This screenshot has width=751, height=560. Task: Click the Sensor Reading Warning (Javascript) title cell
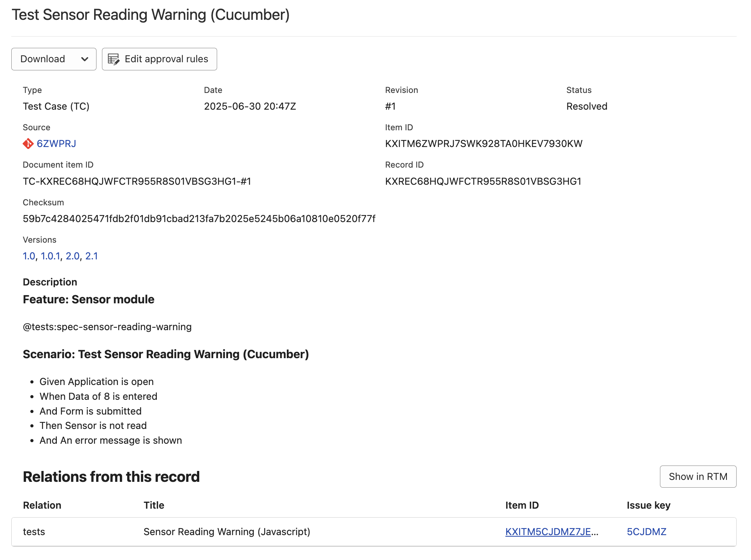tap(227, 532)
